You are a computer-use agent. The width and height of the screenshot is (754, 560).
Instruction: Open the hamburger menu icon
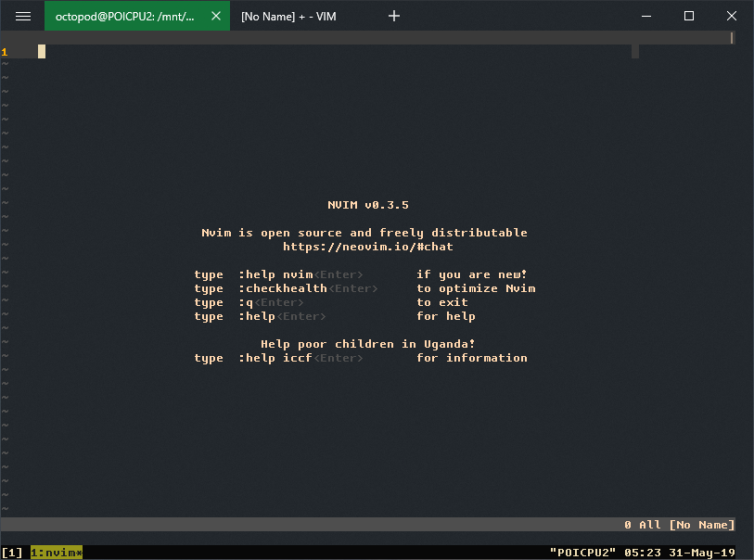click(x=23, y=17)
